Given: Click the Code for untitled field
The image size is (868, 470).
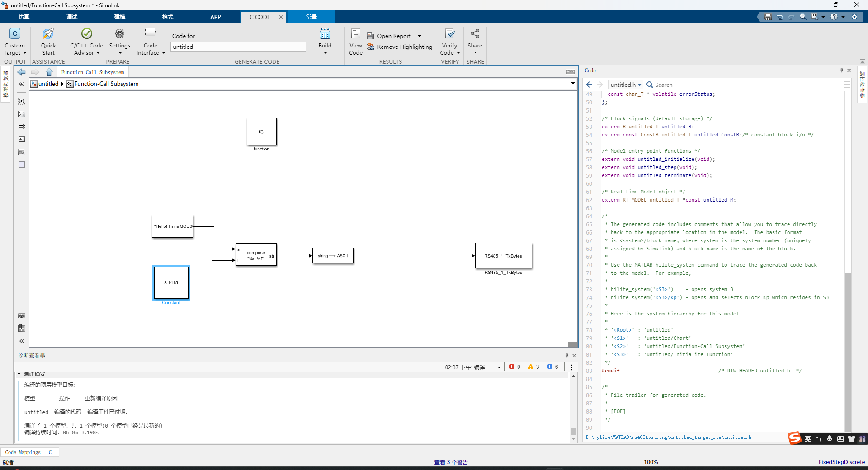Looking at the screenshot, I should point(238,47).
